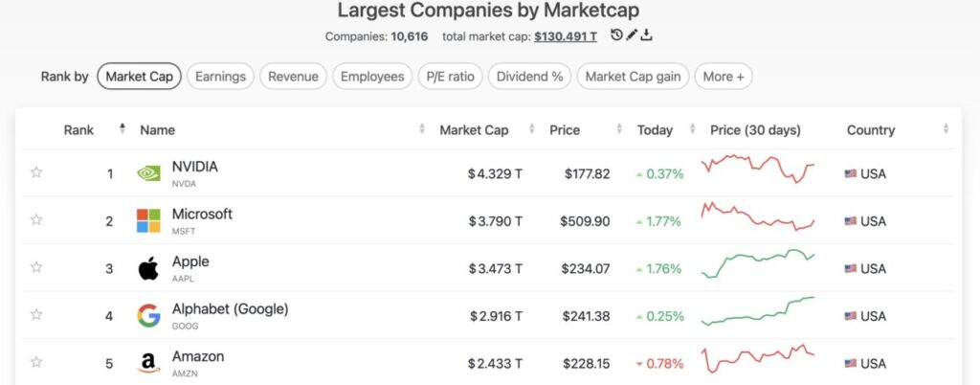
Task: Click the Amazon logo icon
Action: point(148,363)
